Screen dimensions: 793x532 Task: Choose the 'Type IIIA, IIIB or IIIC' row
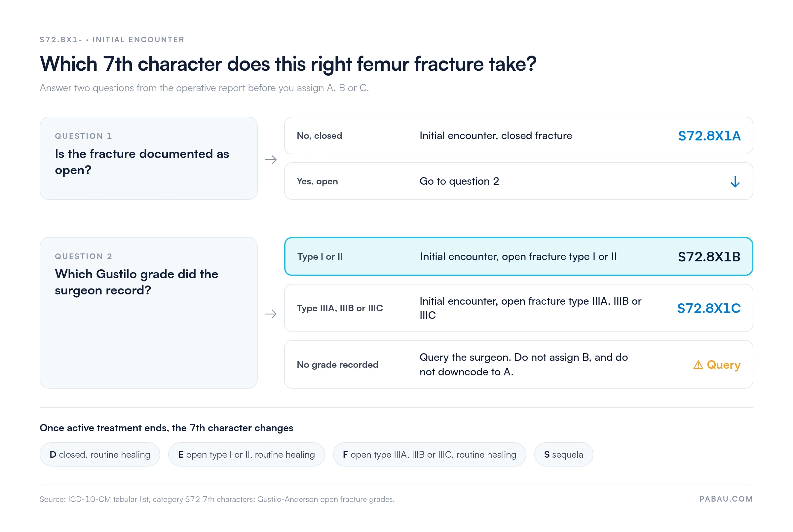point(518,308)
